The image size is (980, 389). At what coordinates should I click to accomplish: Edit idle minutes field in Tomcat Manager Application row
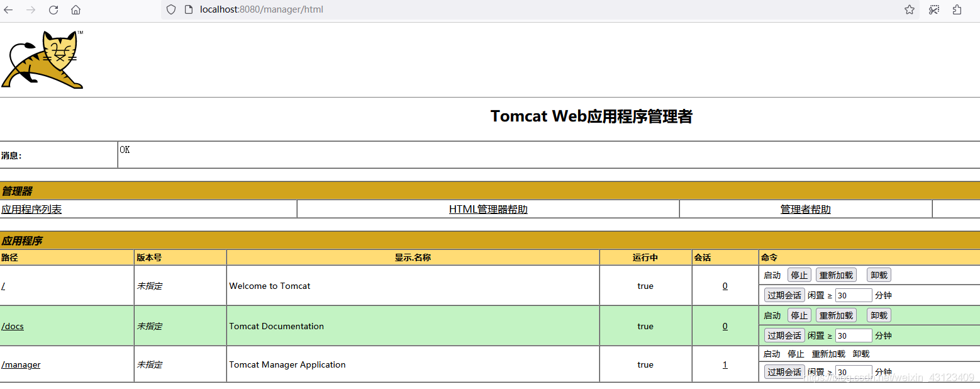coord(854,372)
